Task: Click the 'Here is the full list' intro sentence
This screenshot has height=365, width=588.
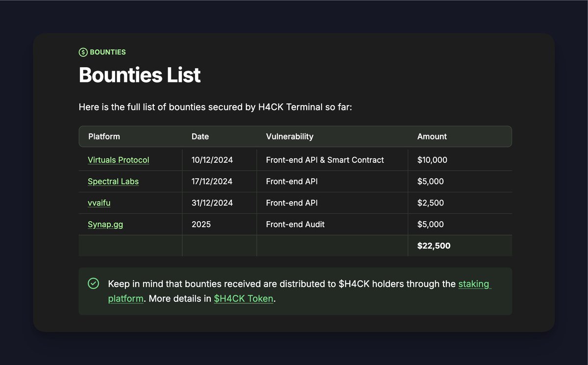Action: point(216,107)
